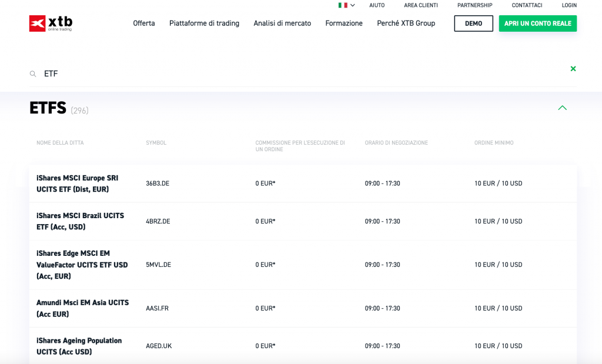This screenshot has height=364, width=602.
Task: Click 0 EUR* commission in AASI.FR row
Action: click(x=265, y=308)
